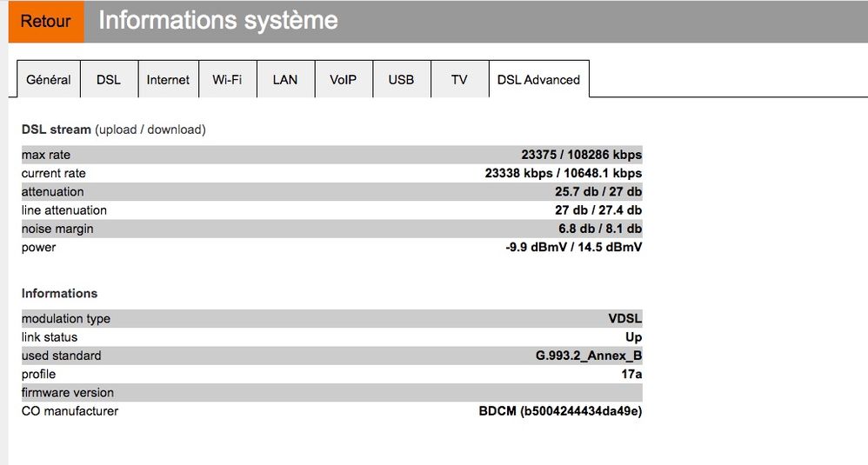Select the Internet tab
The width and height of the screenshot is (868, 465).
pyautogui.click(x=168, y=79)
